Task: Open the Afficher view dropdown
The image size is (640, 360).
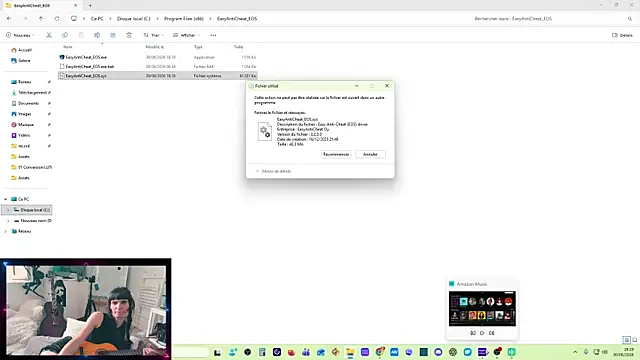Action: [x=187, y=35]
